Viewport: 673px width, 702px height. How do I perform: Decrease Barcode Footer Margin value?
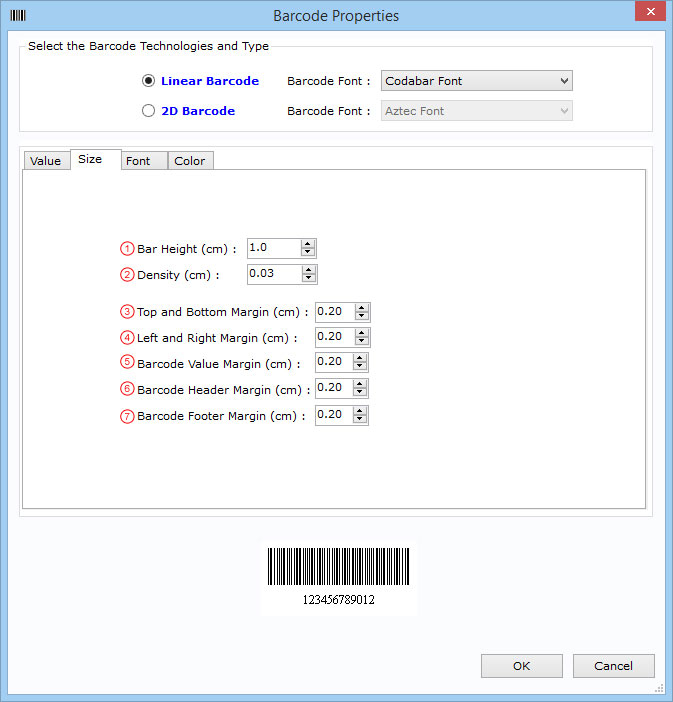click(x=360, y=419)
